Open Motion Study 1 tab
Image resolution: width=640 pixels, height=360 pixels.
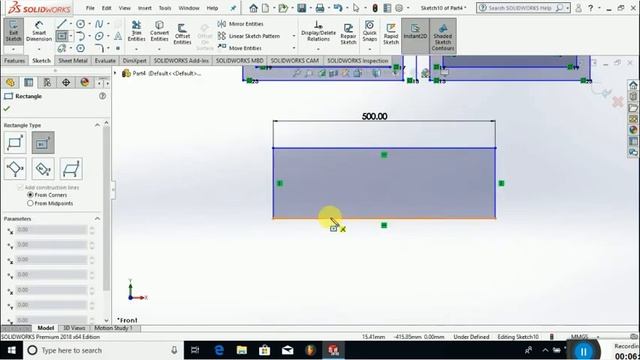coord(113,328)
